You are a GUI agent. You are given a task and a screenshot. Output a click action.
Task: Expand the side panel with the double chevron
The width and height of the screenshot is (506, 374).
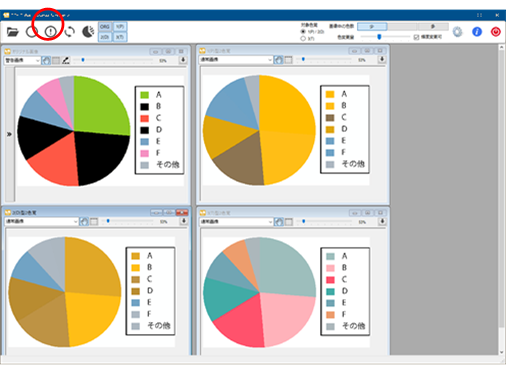click(x=9, y=134)
